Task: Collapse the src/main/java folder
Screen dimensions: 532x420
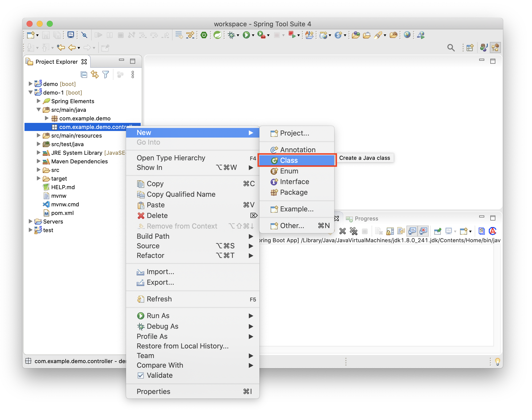Action: (39, 109)
